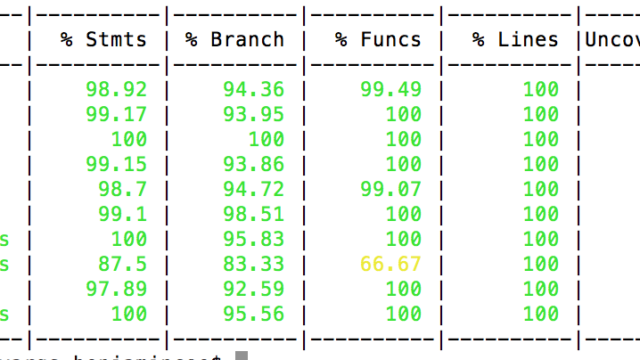Image resolution: width=640 pixels, height=360 pixels.
Task: Click the 100 value in % Branch column
Action: click(266, 139)
